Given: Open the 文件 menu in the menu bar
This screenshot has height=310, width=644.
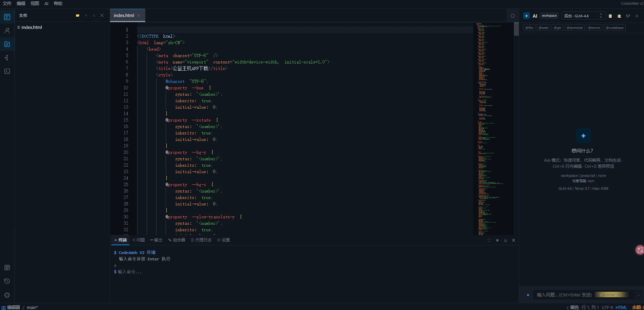Looking at the screenshot, I should (7, 3).
